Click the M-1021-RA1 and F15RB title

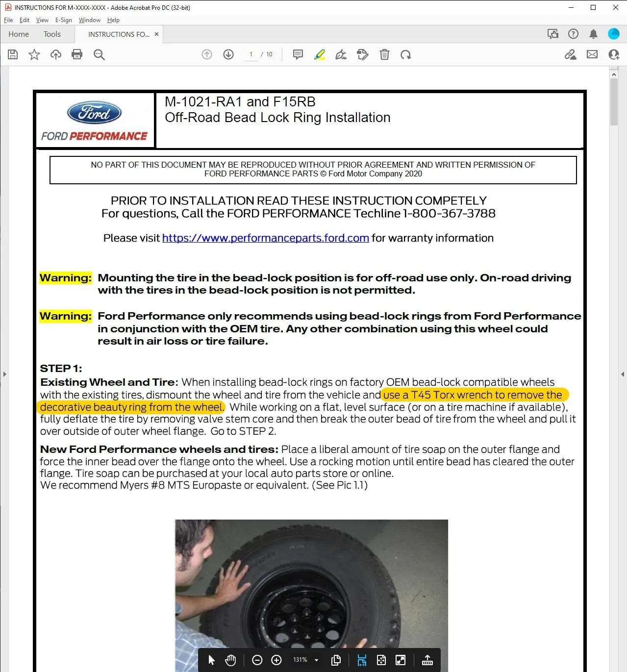[240, 102]
